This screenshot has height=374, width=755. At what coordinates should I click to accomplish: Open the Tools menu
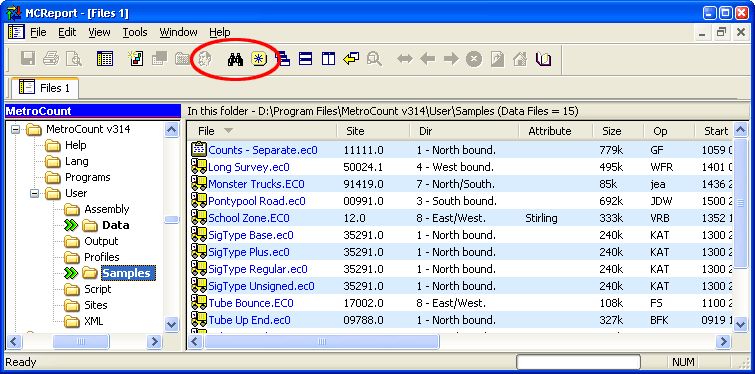tap(135, 32)
